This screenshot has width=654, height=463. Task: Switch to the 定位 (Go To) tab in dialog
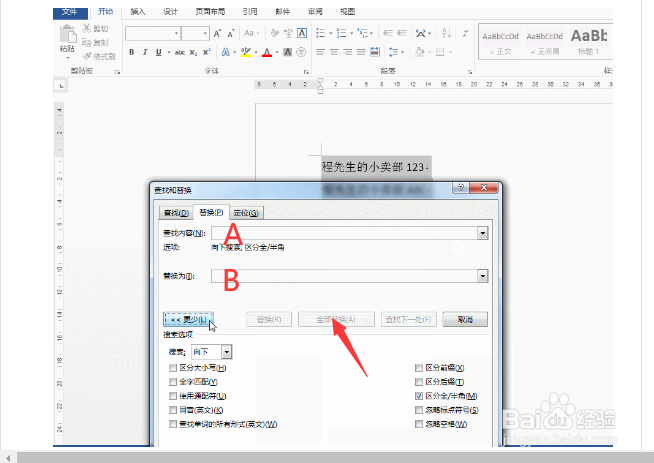pos(246,213)
